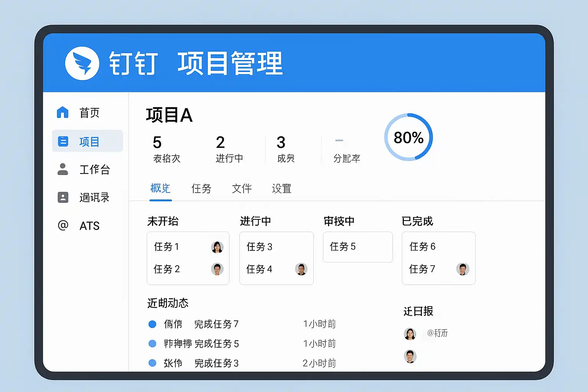Click the person icon beside 工作台
This screenshot has height=392, width=588.
coord(63,169)
